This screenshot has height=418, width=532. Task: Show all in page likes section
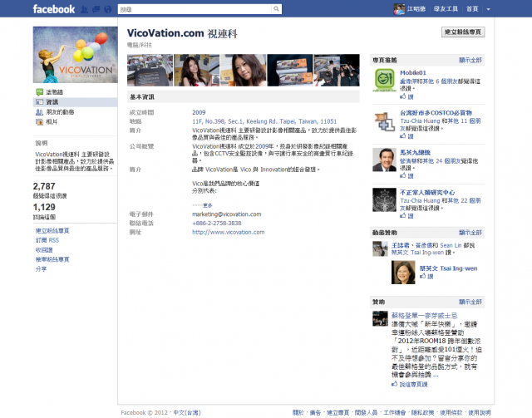click(x=470, y=60)
